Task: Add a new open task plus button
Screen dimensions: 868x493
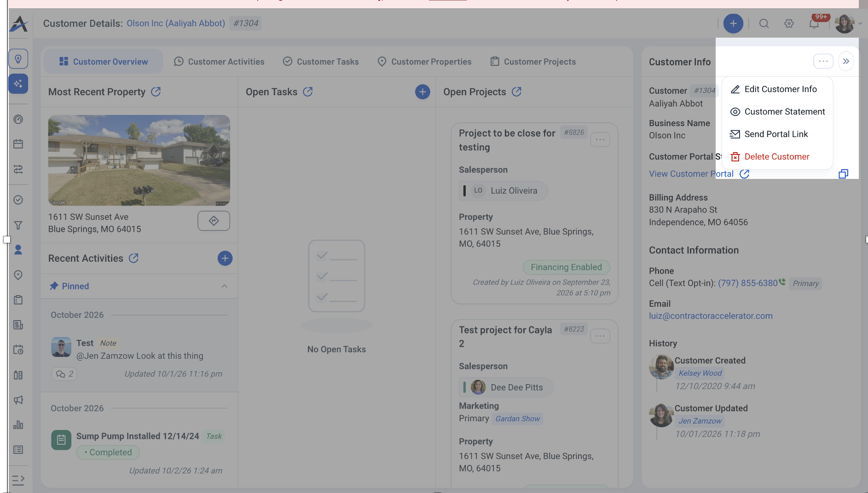Action: click(422, 92)
